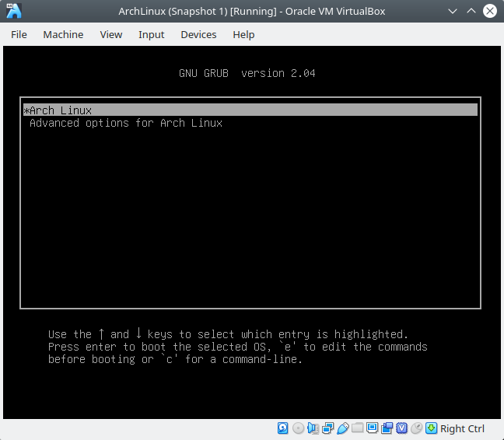The width and height of the screenshot is (504, 440).
Task: Open the Devices menu
Action: (x=198, y=34)
